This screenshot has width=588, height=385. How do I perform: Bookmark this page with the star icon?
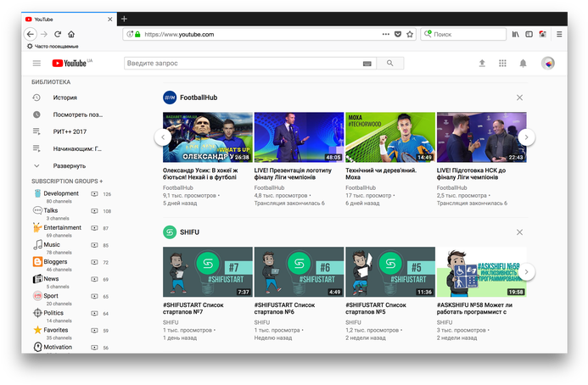coord(410,35)
